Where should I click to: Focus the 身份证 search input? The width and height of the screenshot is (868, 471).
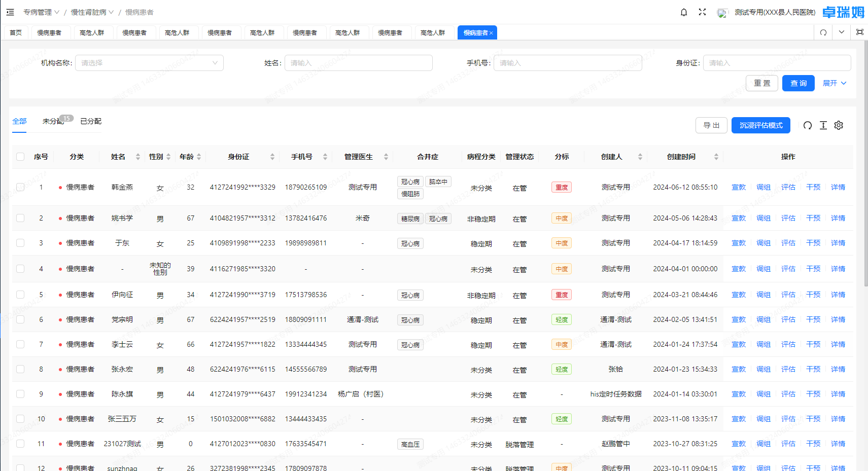pyautogui.click(x=777, y=63)
